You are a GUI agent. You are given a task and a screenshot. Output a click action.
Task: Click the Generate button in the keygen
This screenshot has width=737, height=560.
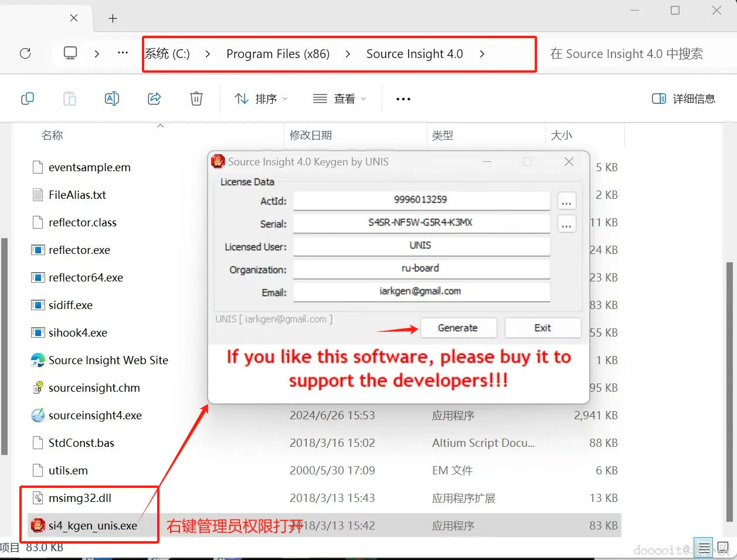458,328
